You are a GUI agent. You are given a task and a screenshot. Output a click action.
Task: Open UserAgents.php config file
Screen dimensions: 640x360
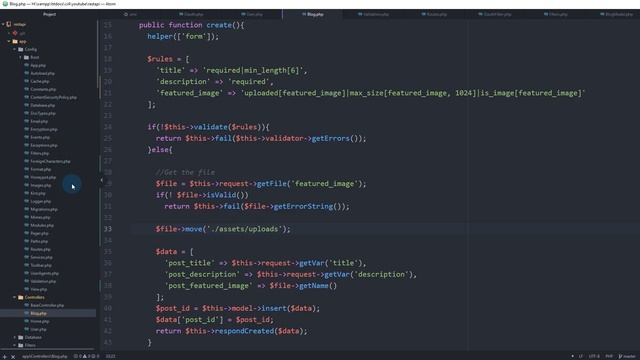44,273
